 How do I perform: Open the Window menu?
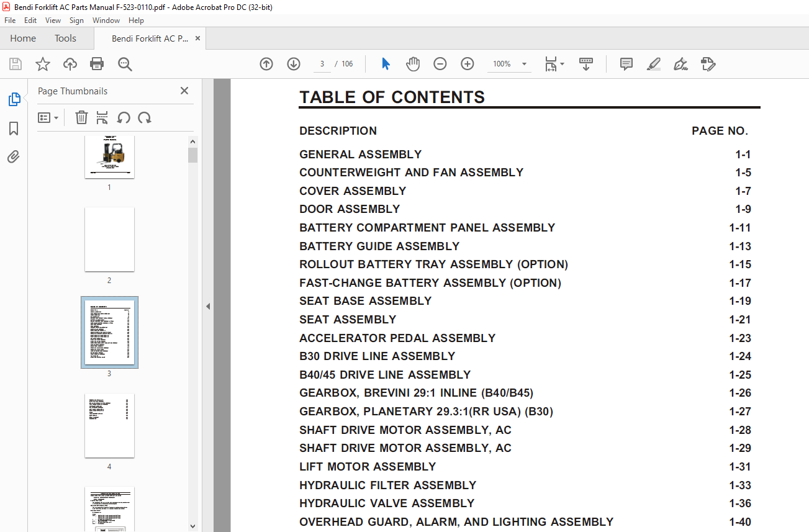(106, 20)
